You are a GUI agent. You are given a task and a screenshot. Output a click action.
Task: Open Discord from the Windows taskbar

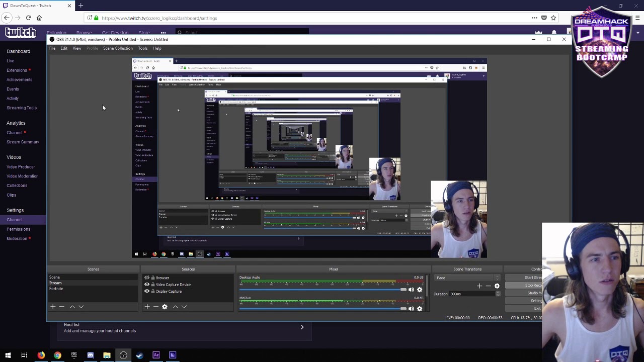point(91,355)
